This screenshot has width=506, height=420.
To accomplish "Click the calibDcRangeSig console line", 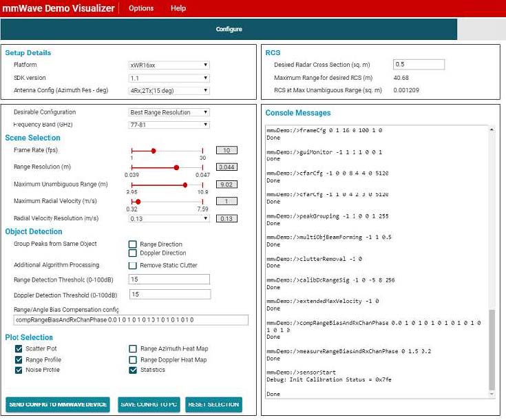I will tap(330, 280).
